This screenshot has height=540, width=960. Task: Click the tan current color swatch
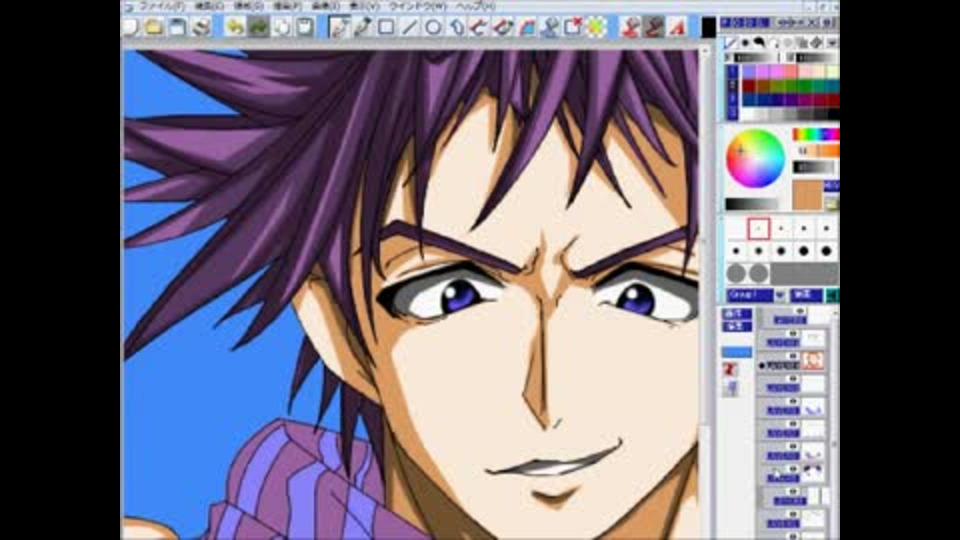pos(808,195)
